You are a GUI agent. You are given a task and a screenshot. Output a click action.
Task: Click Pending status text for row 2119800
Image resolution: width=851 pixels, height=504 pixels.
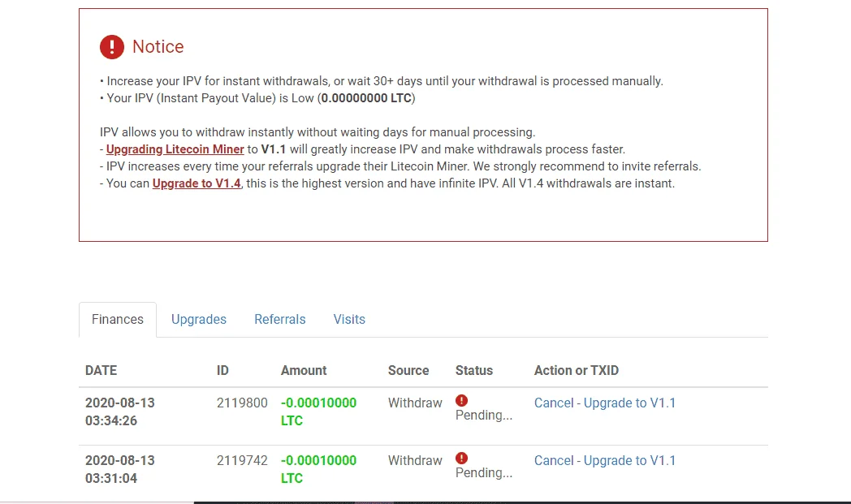(484, 416)
